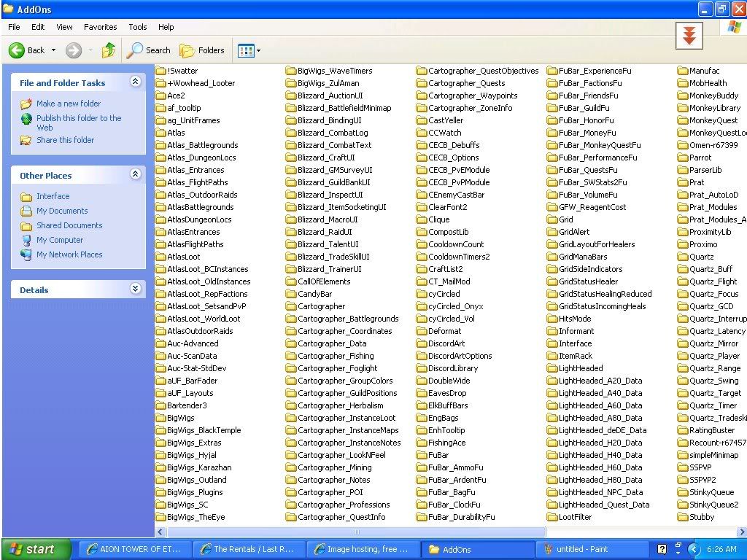Select the Clique folder icon

[422, 219]
